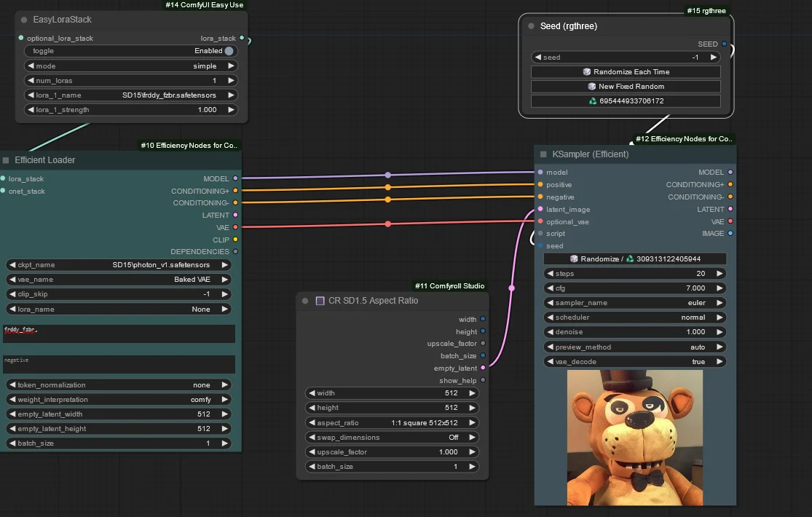Image resolution: width=812 pixels, height=517 pixels.
Task: Click rgthree SEED output socket
Action: pos(724,44)
